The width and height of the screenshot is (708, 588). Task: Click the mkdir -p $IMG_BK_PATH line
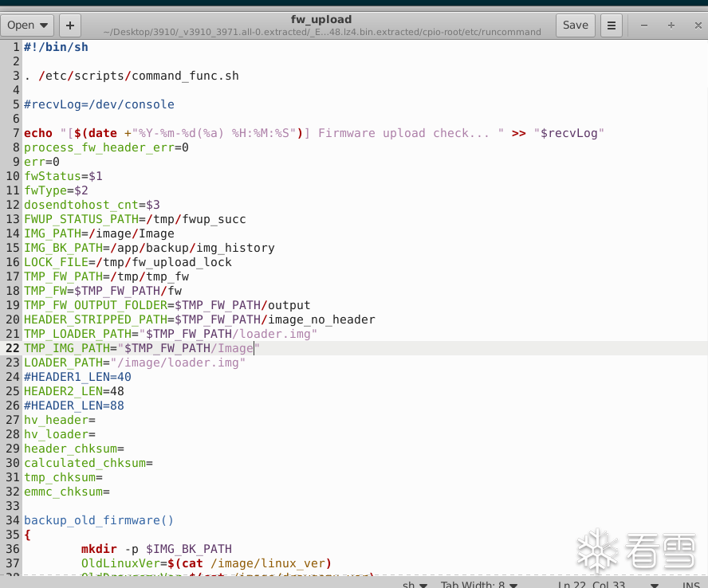coord(156,549)
